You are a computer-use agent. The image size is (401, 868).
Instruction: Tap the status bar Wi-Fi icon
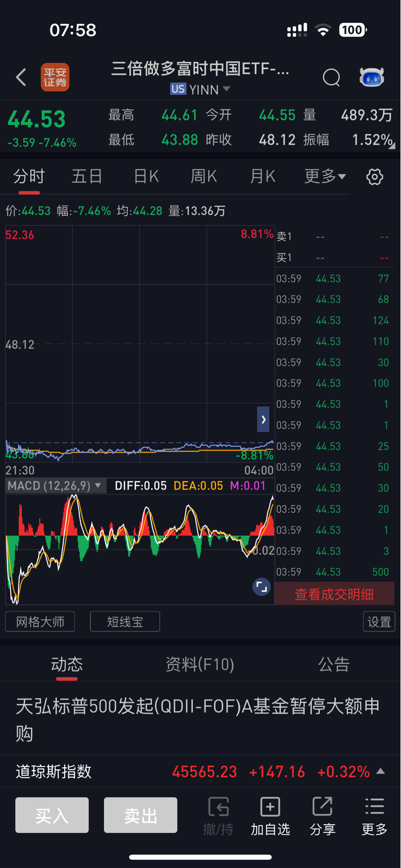point(323,30)
